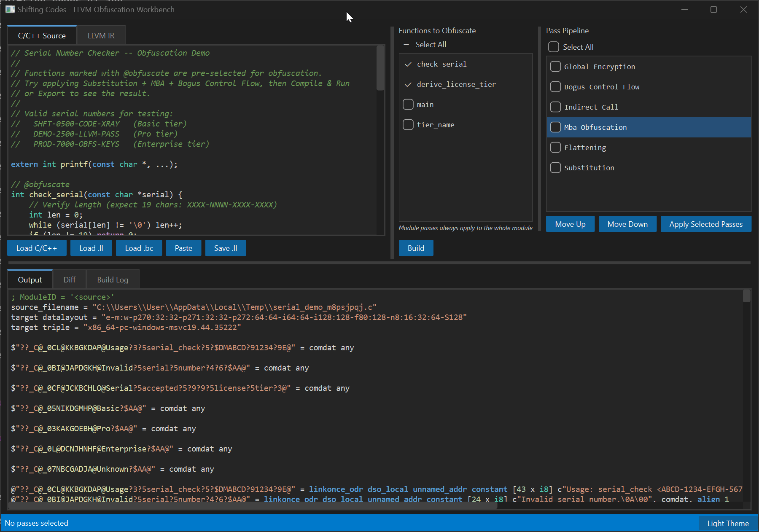Tick the Flattening pass checkbox

coord(556,148)
